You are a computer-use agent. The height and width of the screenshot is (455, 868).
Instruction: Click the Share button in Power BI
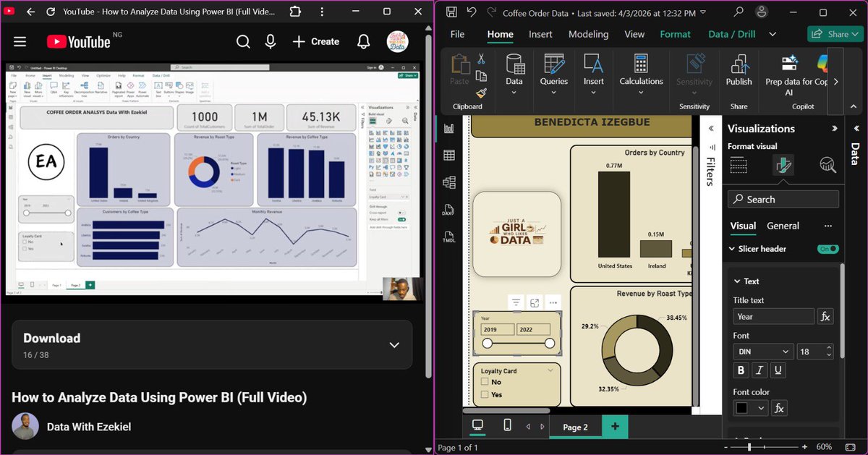pos(835,34)
